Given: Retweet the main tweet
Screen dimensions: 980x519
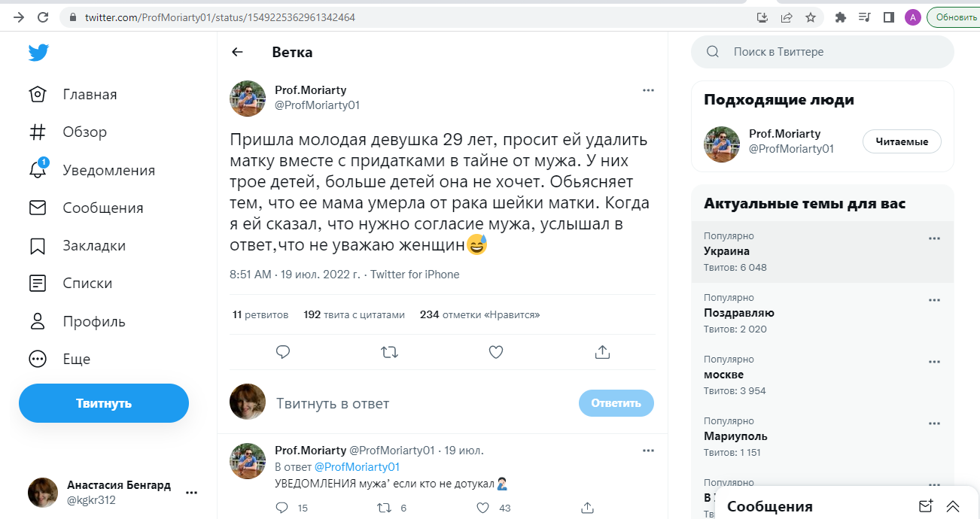Looking at the screenshot, I should [x=389, y=351].
